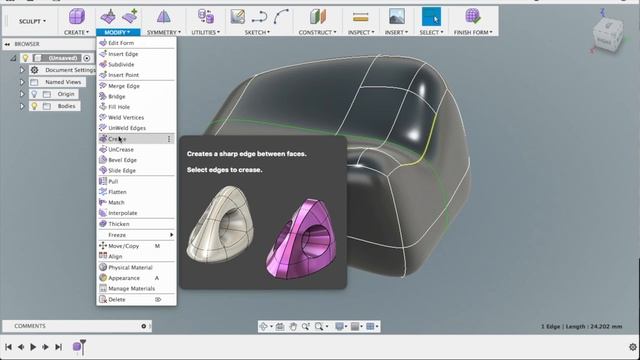Go to timeline beginning

(8, 347)
